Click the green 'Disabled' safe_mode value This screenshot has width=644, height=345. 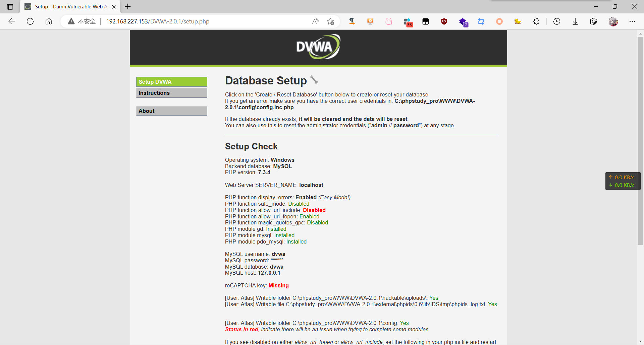(x=299, y=204)
